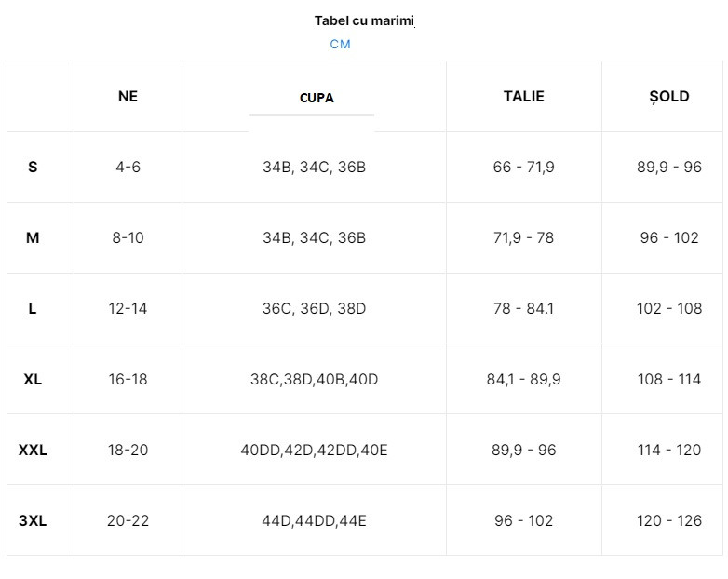Image resolution: width=728 pixels, height=579 pixels.
Task: Click the 4-6 NE size cell
Action: pos(128,167)
